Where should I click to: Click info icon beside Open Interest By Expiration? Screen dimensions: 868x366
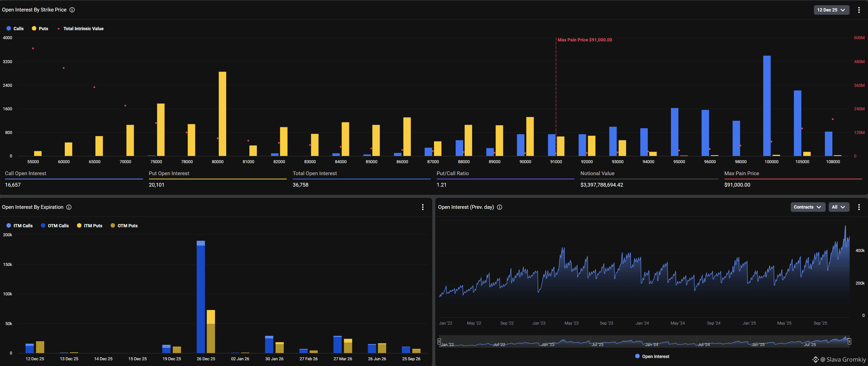69,207
